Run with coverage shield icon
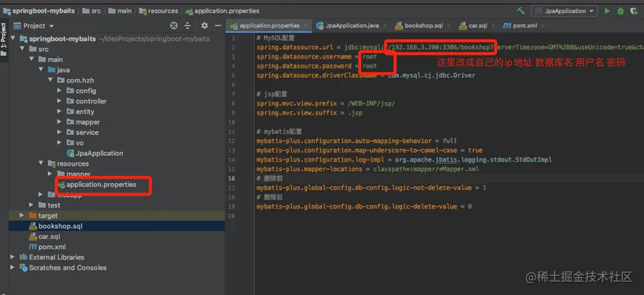 634,11
